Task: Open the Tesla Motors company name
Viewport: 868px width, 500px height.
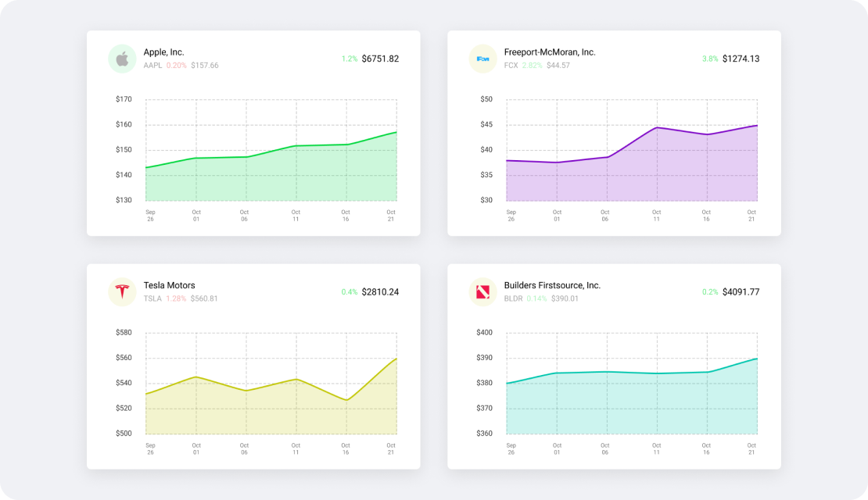Action: (170, 285)
